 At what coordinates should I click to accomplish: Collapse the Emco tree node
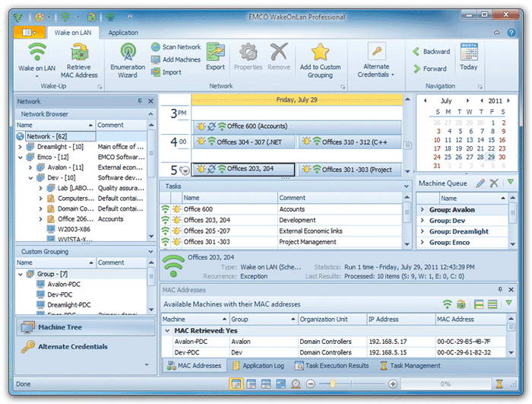(20, 157)
